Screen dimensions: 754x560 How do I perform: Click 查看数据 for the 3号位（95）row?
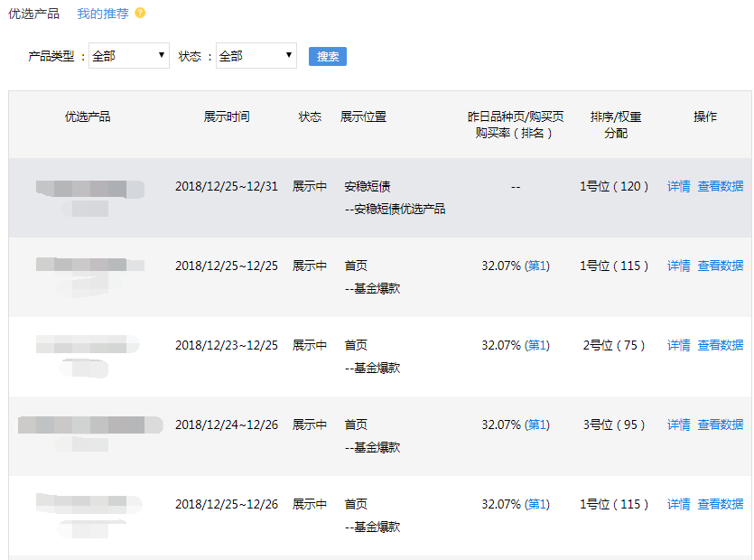point(720,425)
